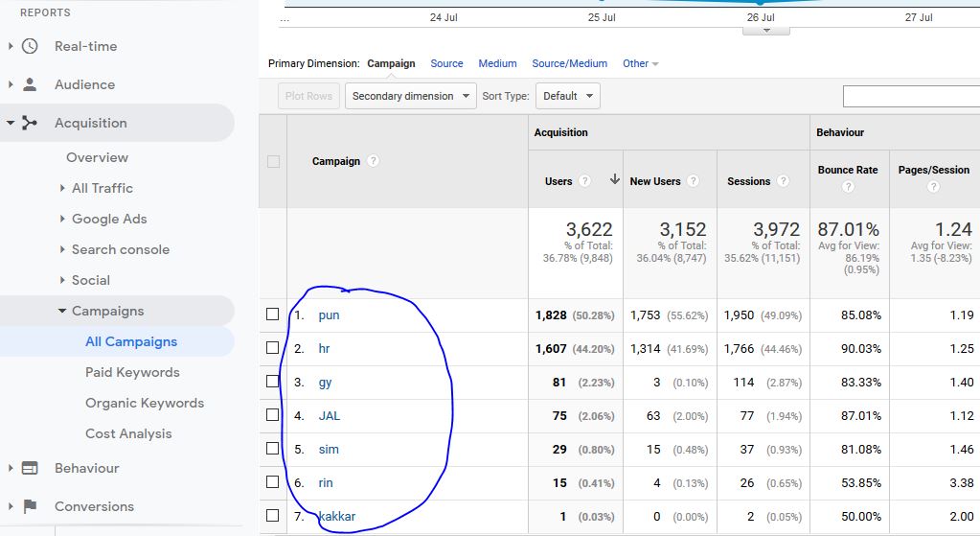Image resolution: width=980 pixels, height=536 pixels.
Task: Expand the Audience section arrow
Action: pyautogui.click(x=10, y=84)
